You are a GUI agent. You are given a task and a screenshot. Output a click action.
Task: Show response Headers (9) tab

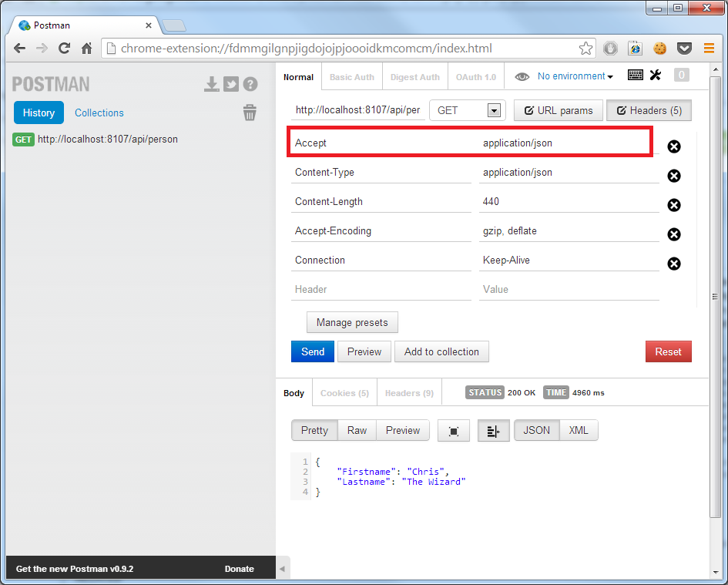(409, 393)
